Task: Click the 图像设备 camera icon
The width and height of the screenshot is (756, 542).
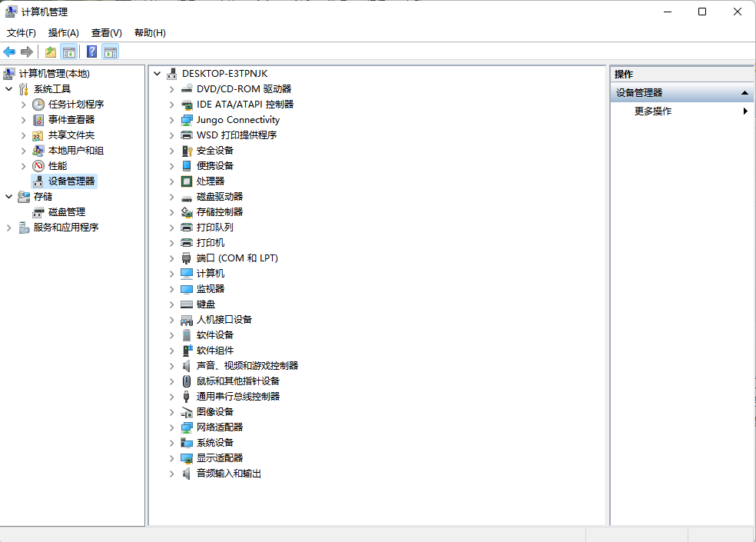Action: [187, 412]
